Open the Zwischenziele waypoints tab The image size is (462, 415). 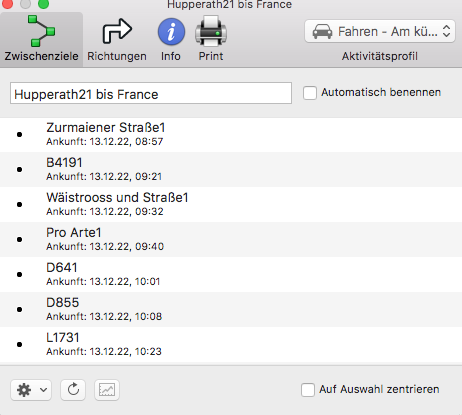[41, 39]
